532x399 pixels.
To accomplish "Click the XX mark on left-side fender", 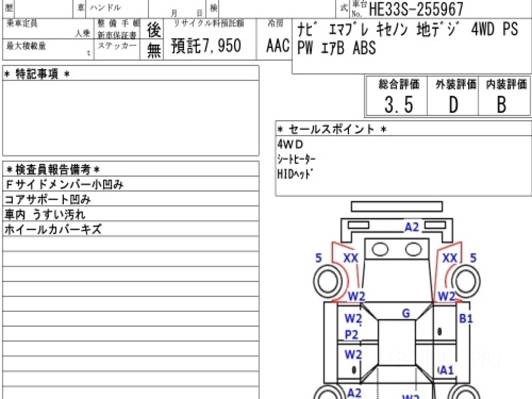I will pos(351,258).
